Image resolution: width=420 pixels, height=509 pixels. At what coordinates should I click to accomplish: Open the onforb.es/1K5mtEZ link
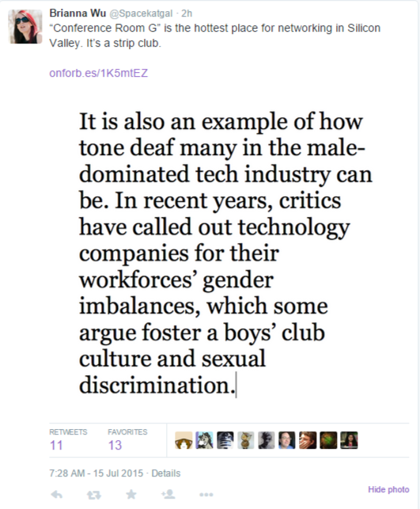99,73
